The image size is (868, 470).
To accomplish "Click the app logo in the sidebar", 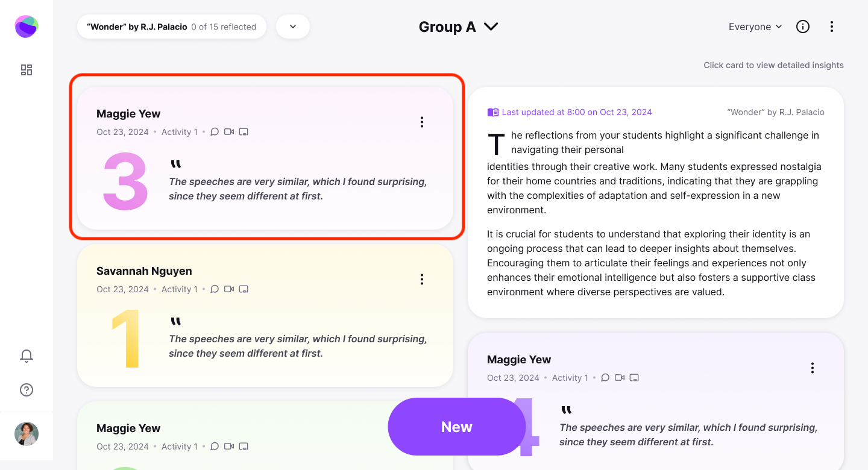I will click(27, 27).
